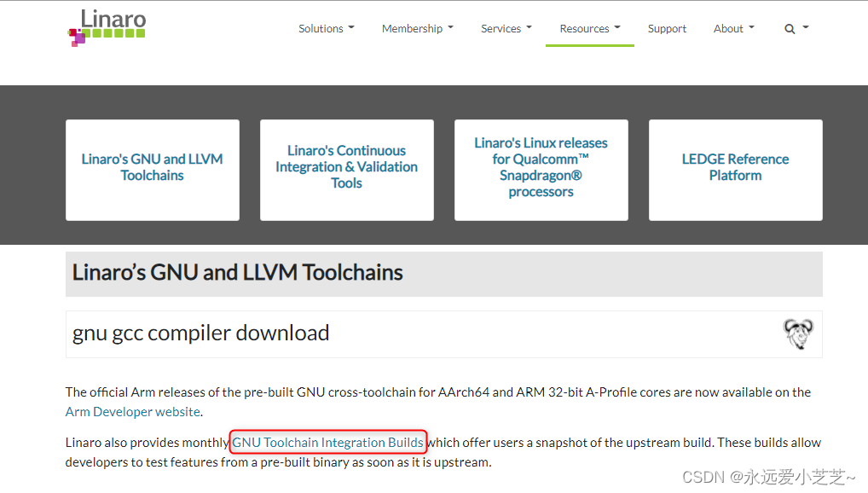Click the gnu gcc compiler download heading

[x=200, y=333]
